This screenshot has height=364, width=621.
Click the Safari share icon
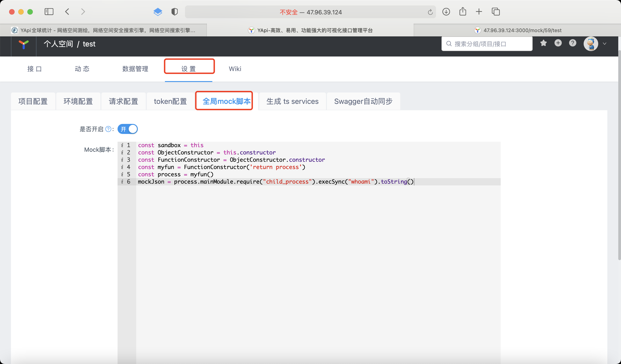[x=462, y=12]
